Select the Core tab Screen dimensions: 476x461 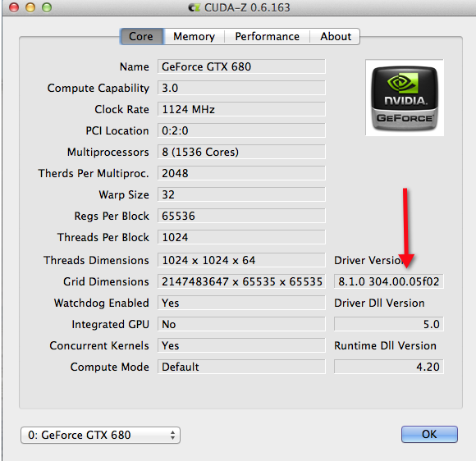[x=142, y=36]
